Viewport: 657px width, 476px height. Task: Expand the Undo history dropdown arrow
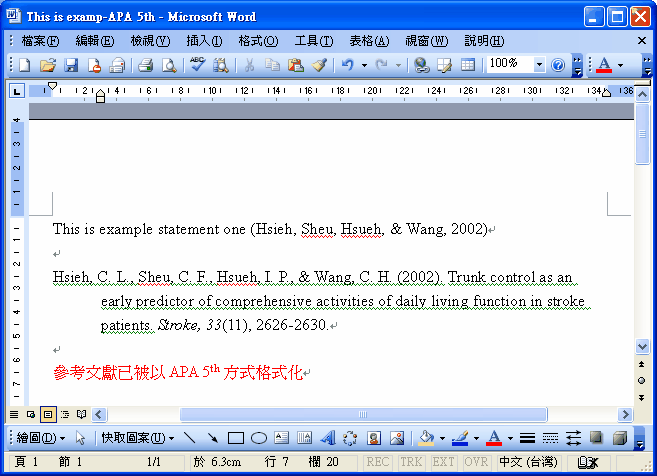tap(364, 65)
